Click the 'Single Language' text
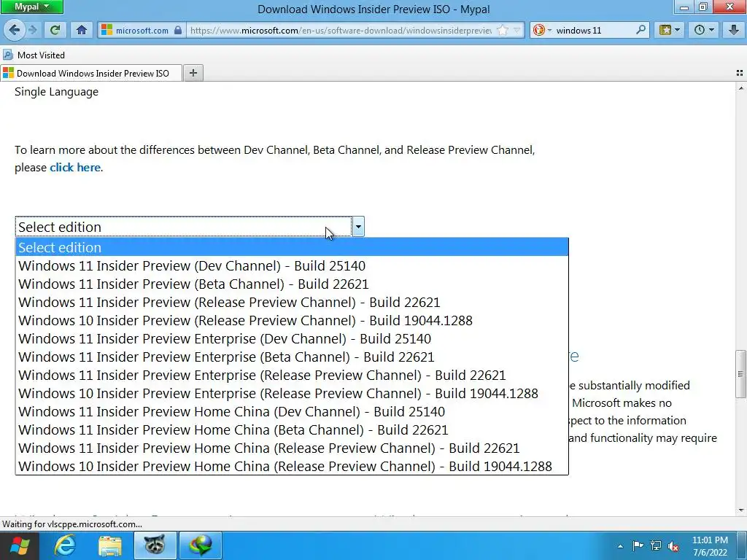 click(56, 92)
